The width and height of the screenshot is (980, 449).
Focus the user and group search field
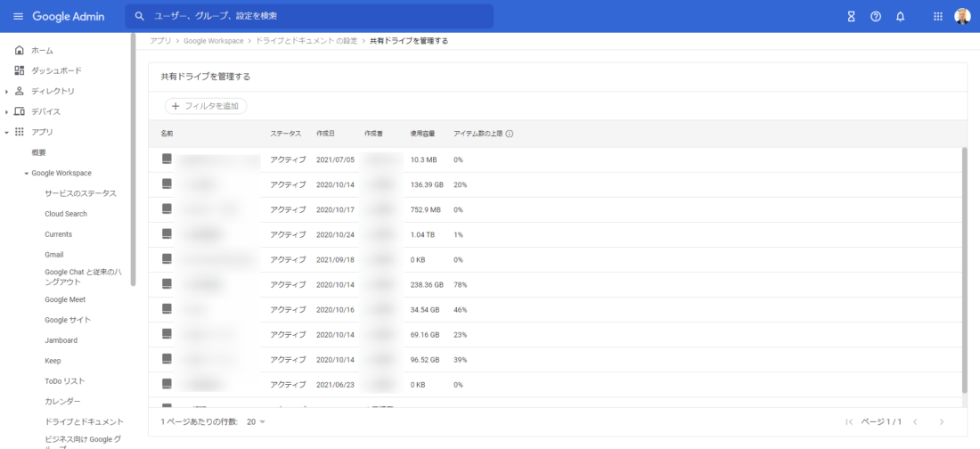(309, 16)
